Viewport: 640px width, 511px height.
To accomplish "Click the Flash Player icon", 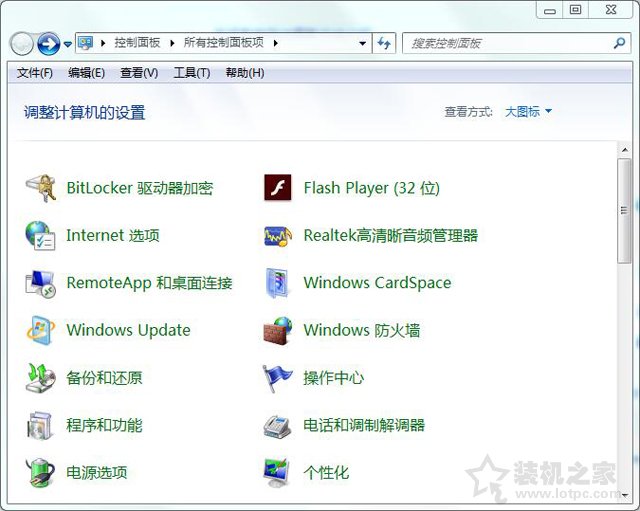I will click(278, 188).
